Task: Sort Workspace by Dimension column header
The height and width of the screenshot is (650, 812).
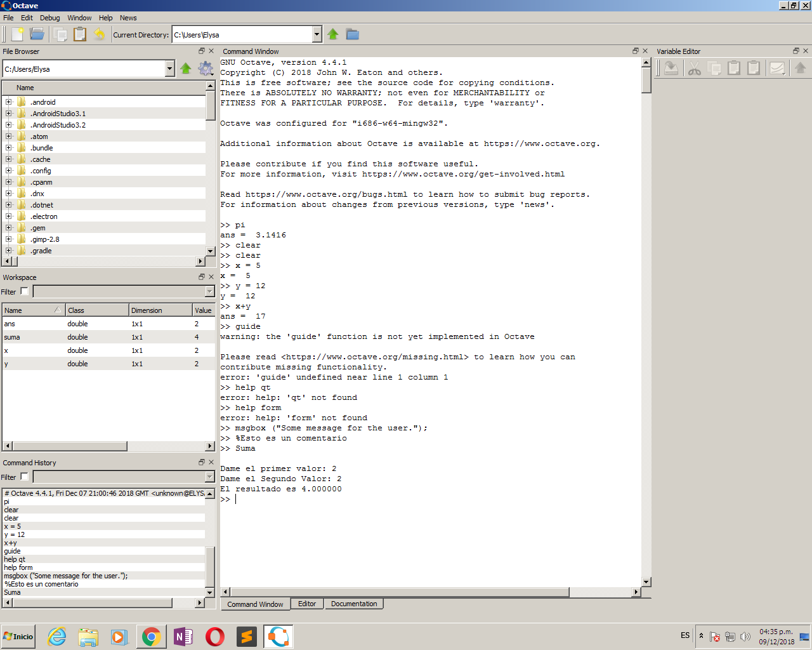Action: [x=160, y=310]
